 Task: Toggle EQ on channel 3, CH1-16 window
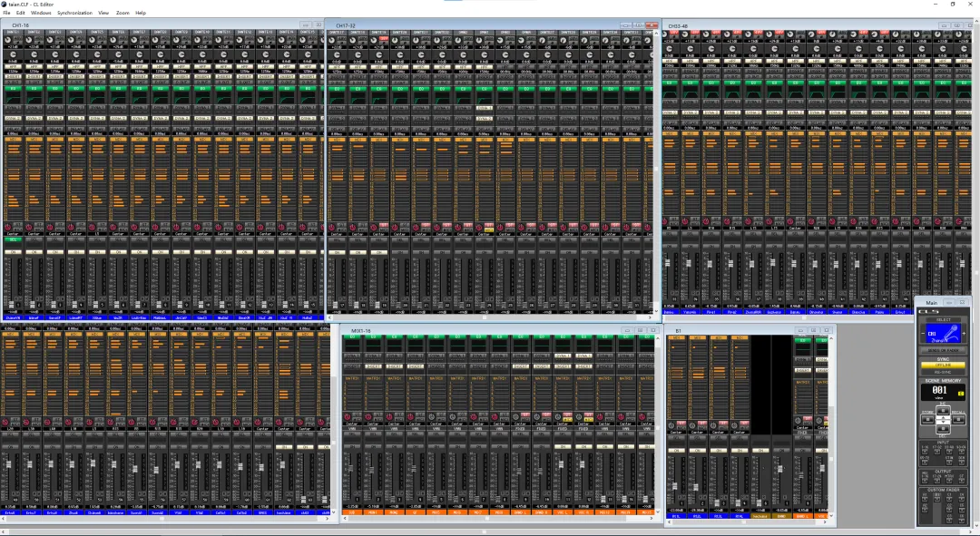[55, 89]
